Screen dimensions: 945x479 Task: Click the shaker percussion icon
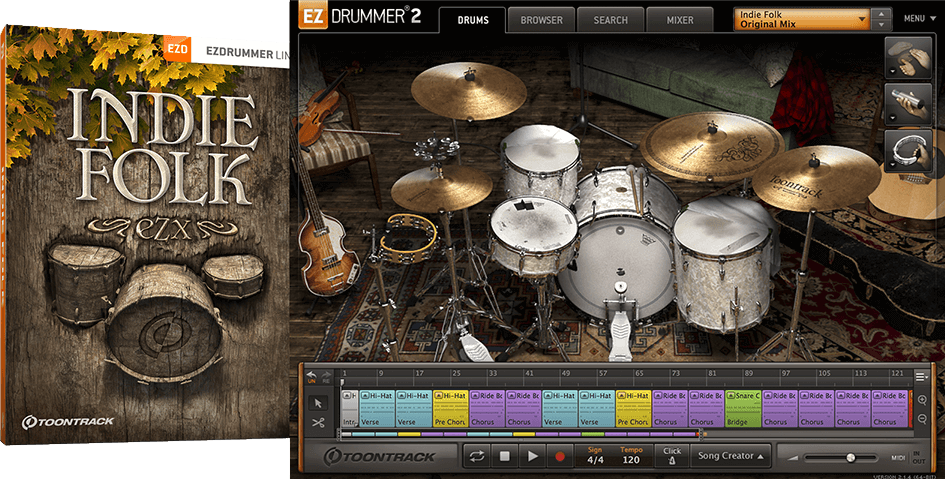click(908, 103)
